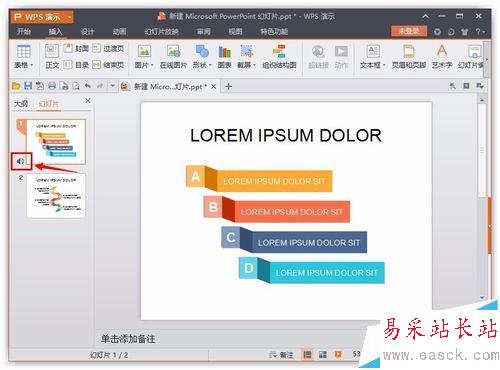Open the WPS 演示 application menu arrow
The height and width of the screenshot is (370, 500).
pos(69,17)
